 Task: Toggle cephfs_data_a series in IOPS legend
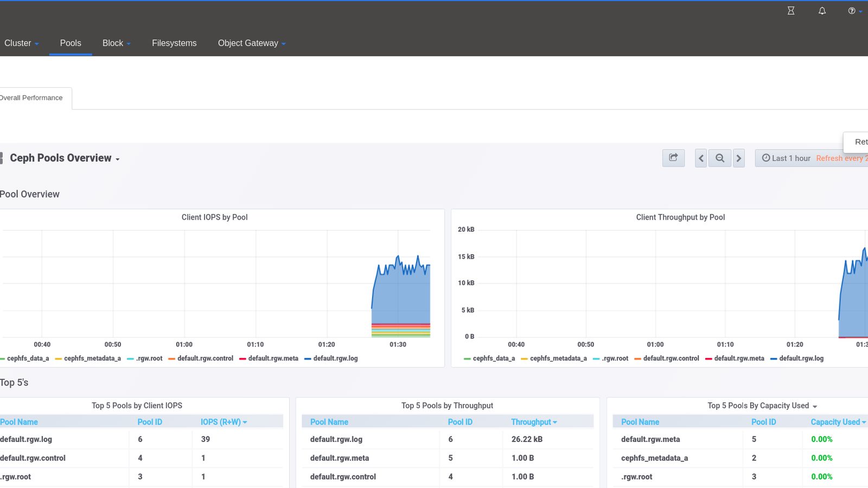(28, 358)
